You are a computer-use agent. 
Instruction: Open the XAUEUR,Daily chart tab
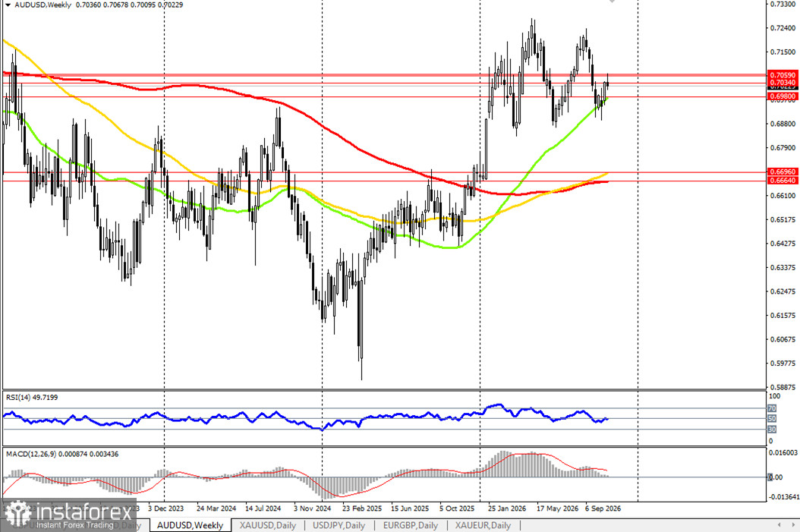click(x=483, y=525)
